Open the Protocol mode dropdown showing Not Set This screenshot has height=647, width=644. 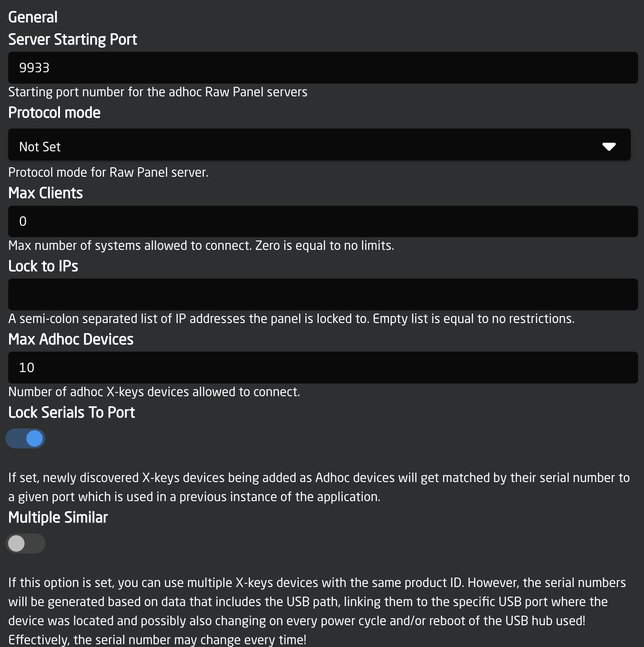319,144
